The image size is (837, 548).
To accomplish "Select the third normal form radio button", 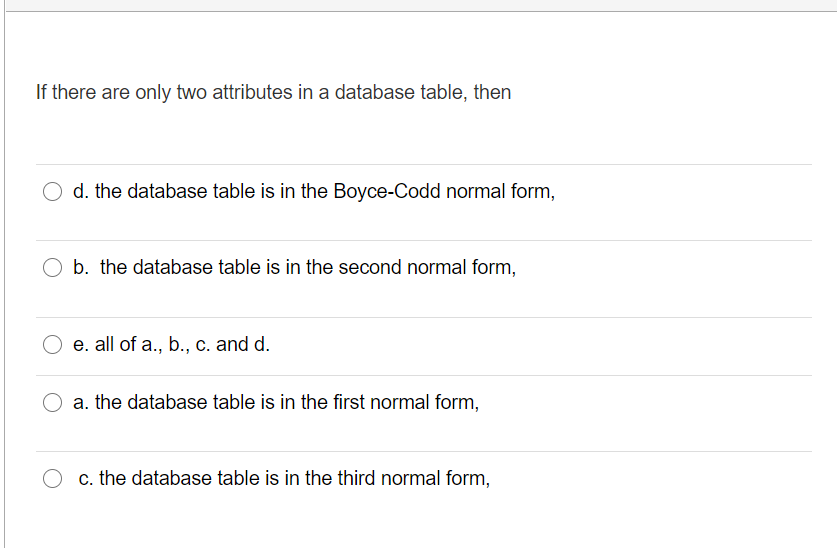I will pyautogui.click(x=52, y=478).
